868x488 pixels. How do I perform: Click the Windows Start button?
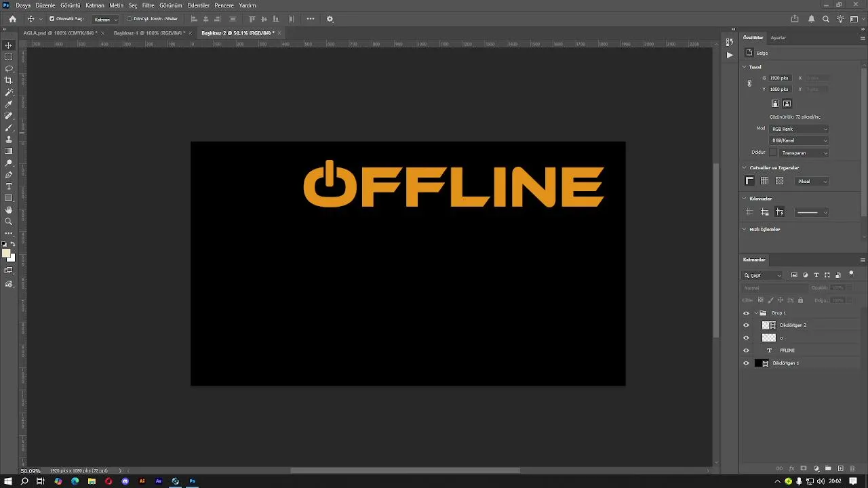pyautogui.click(x=8, y=481)
